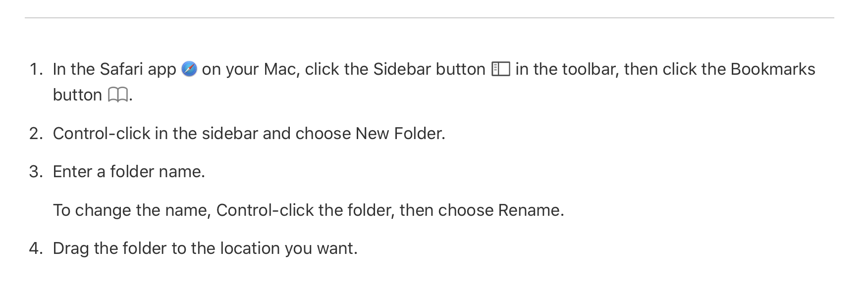This screenshot has width=868, height=294.
Task: Click the step number 4 marker
Action: coord(36,248)
